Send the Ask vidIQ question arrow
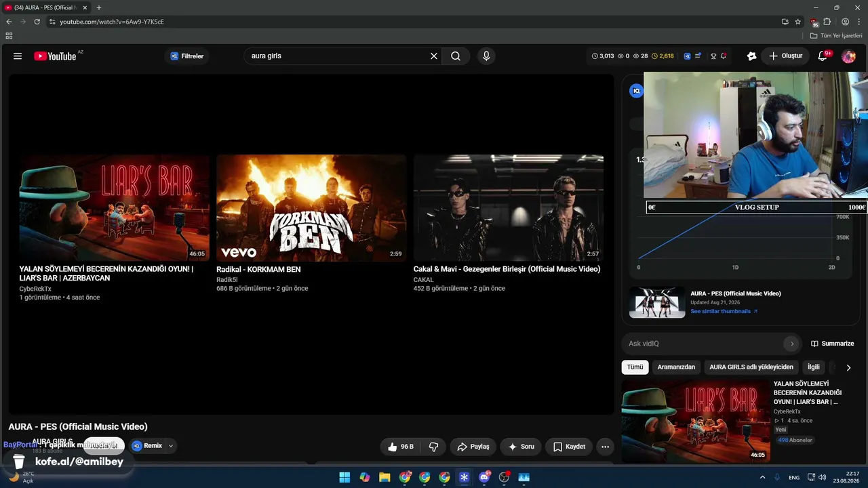This screenshot has width=868, height=488. [791, 344]
